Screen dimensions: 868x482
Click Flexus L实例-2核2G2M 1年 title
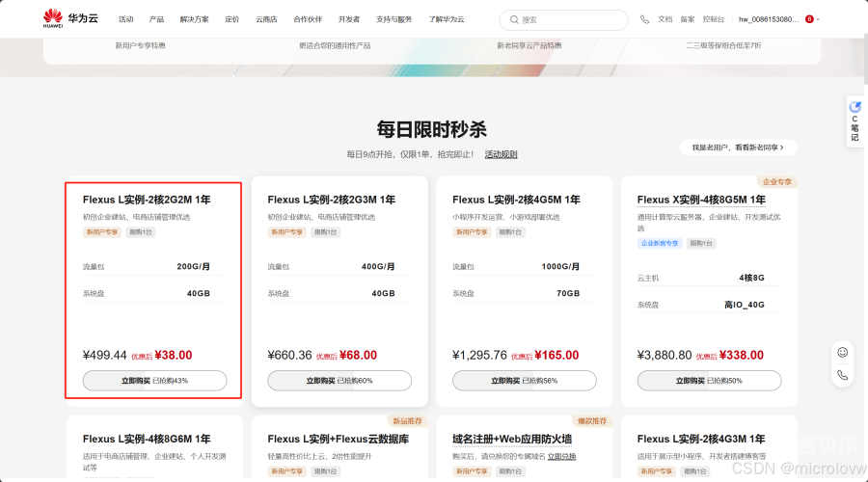coord(147,200)
